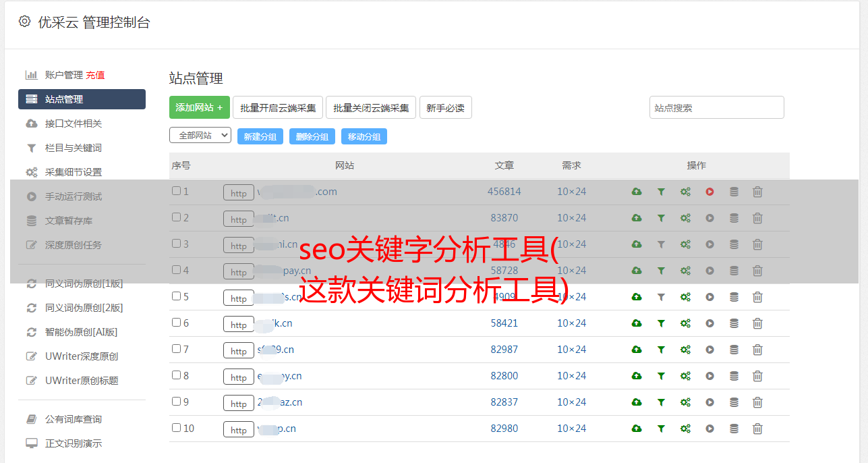The height and width of the screenshot is (463, 868).
Task: Run the play icon in row 7
Action: (x=710, y=350)
